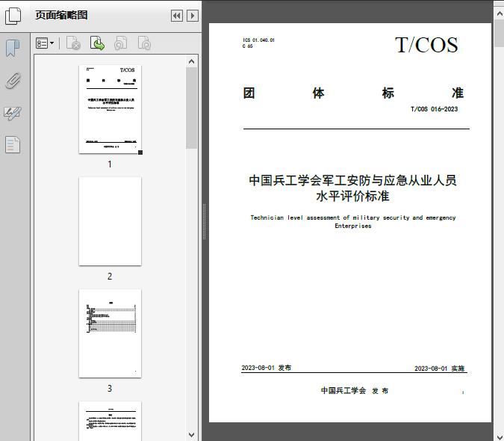Select blank page 2 thumbnail
The width and height of the screenshot is (504, 441).
[110, 221]
